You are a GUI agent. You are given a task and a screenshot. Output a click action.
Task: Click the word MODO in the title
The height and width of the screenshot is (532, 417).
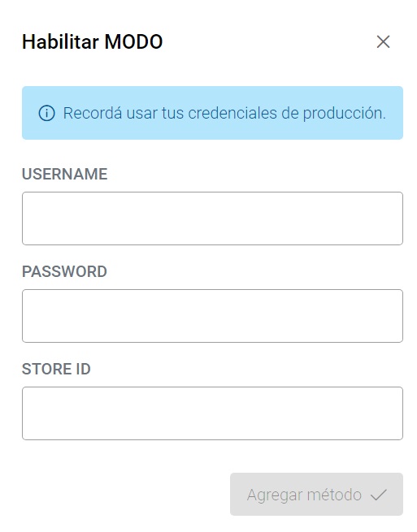[133, 41]
